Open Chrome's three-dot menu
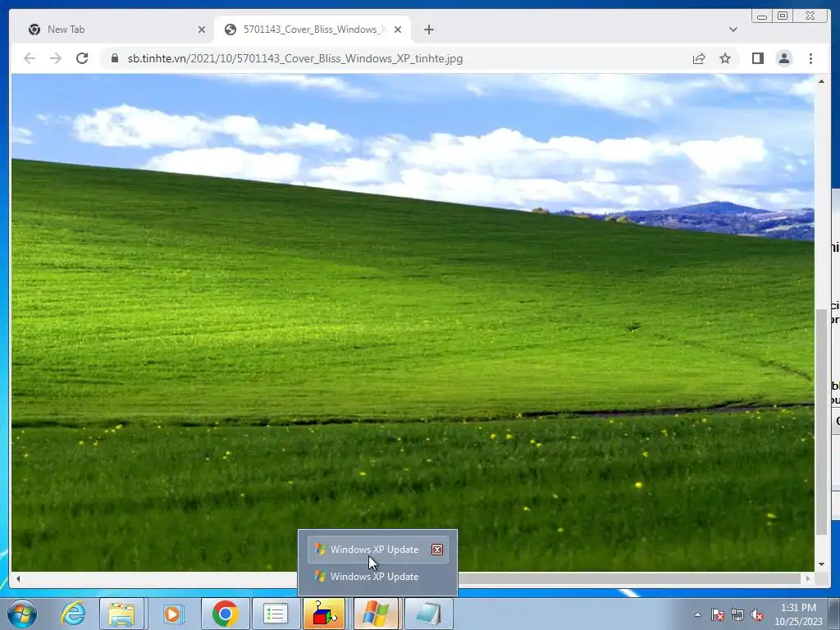The height and width of the screenshot is (630, 840). click(x=810, y=58)
